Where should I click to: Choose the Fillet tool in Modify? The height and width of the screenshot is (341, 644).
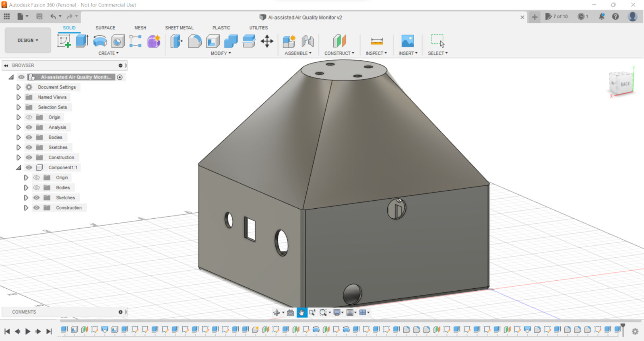(x=194, y=41)
